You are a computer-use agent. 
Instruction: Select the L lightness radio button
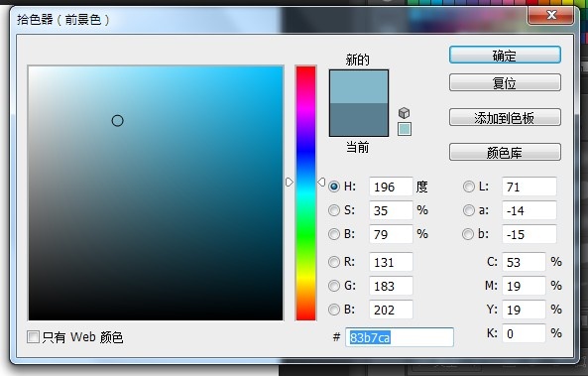point(468,187)
